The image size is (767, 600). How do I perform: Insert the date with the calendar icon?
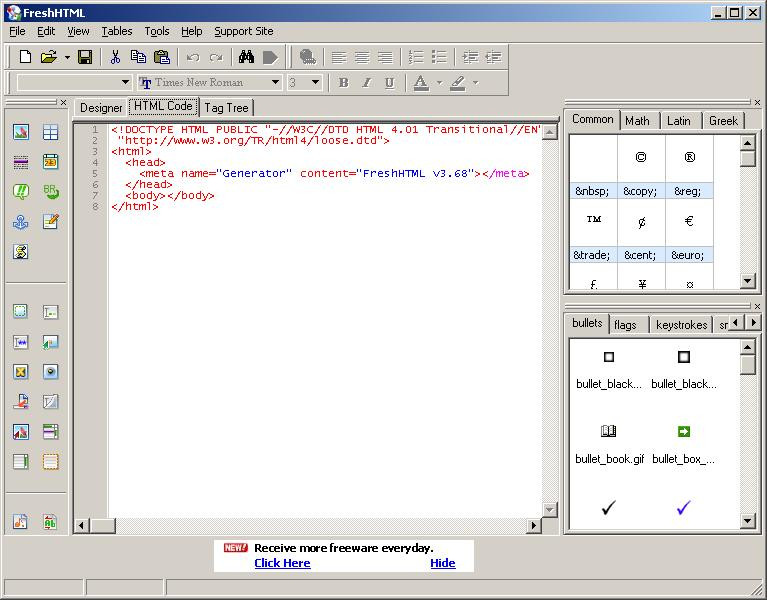coord(50,161)
